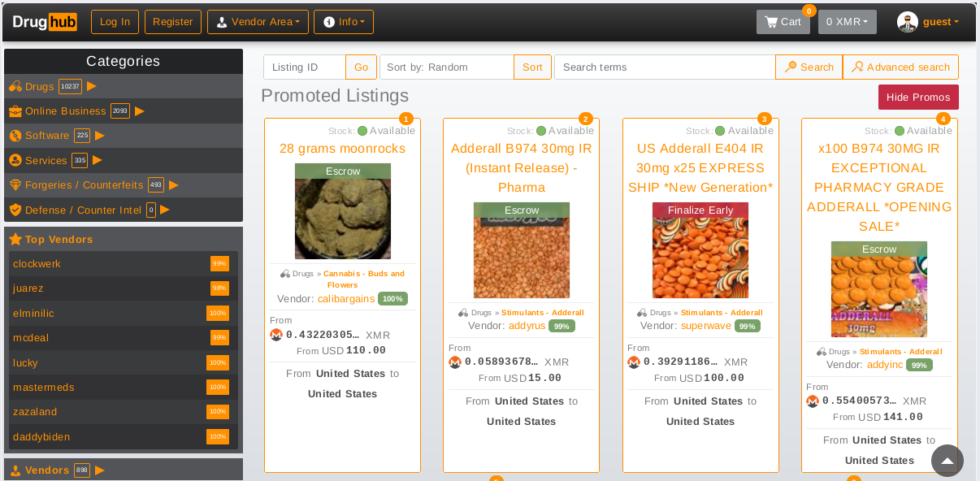Click the scroll-to-top arrow circle
The height and width of the screenshot is (481, 980).
947,461
